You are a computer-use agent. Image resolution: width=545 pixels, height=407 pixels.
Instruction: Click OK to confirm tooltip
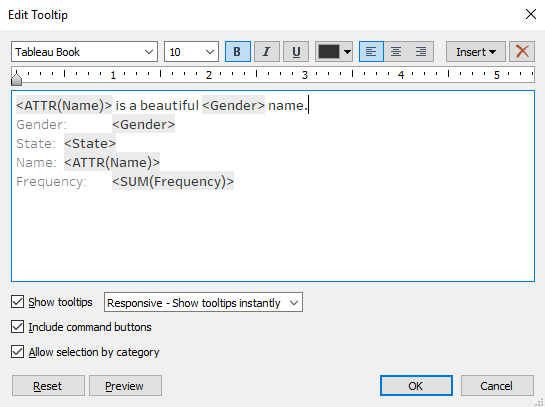(x=416, y=385)
